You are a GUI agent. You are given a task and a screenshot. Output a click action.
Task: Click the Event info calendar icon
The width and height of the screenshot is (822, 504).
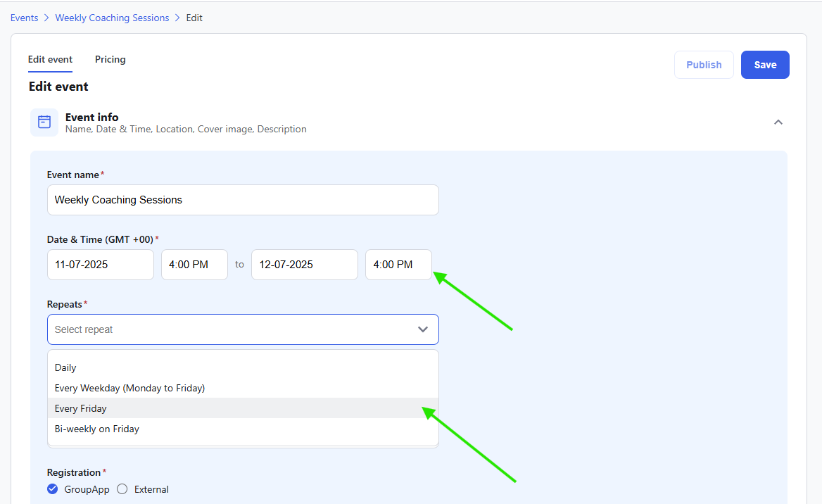(44, 122)
